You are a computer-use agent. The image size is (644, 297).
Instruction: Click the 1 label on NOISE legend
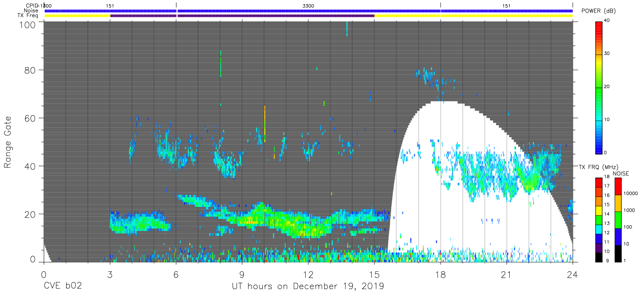point(625,260)
